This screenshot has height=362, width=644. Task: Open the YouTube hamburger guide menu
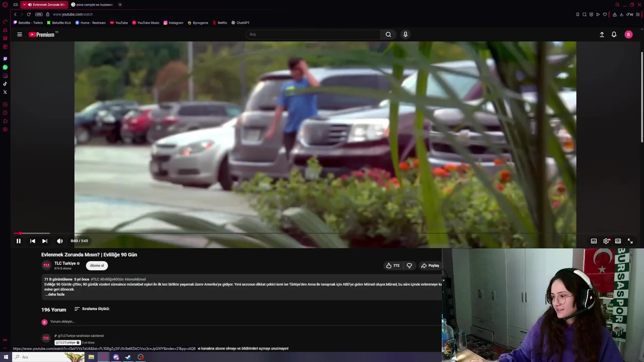click(20, 34)
